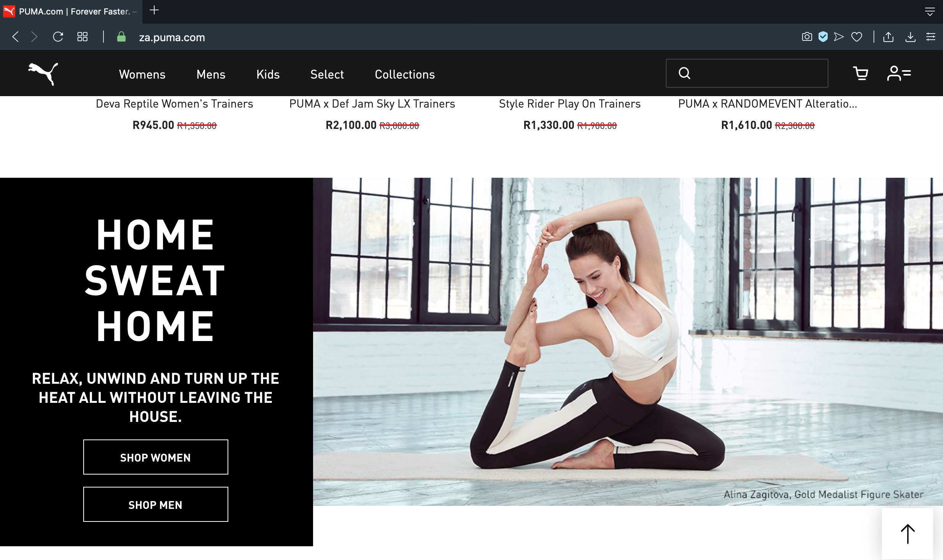Image resolution: width=943 pixels, height=560 pixels.
Task: Open the easy setup sliders icon
Action: tap(930, 37)
